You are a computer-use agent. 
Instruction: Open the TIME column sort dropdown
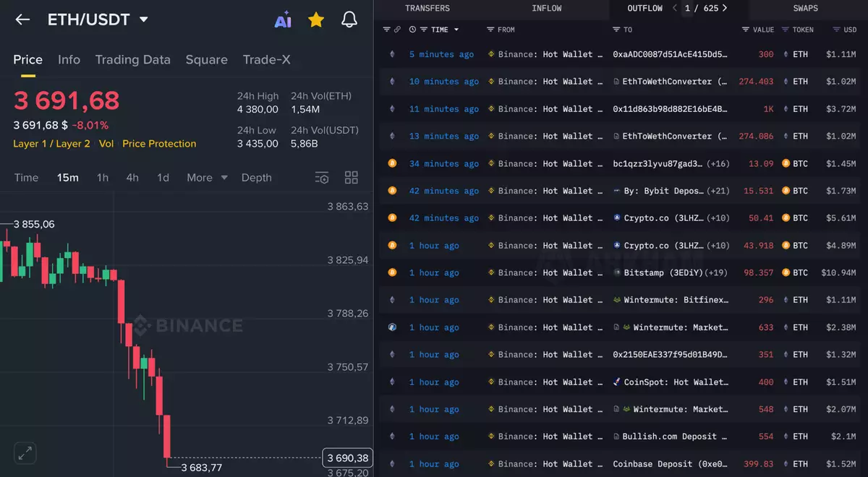(x=456, y=30)
